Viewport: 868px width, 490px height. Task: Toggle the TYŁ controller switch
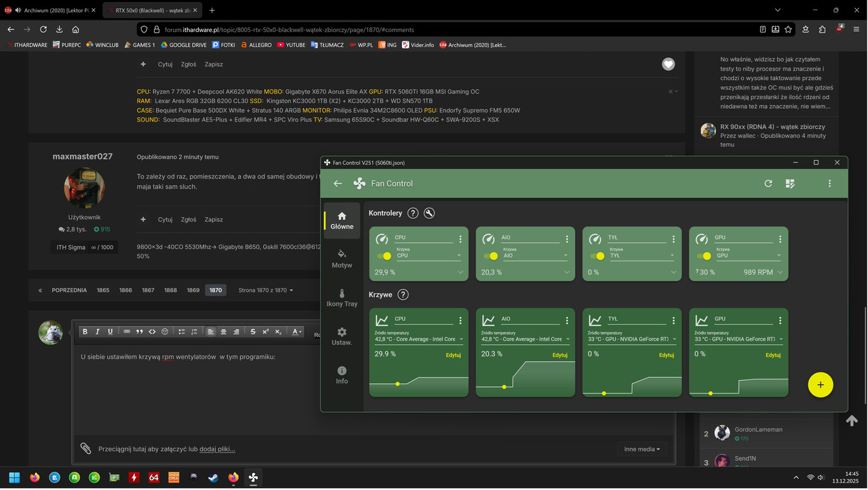(597, 256)
